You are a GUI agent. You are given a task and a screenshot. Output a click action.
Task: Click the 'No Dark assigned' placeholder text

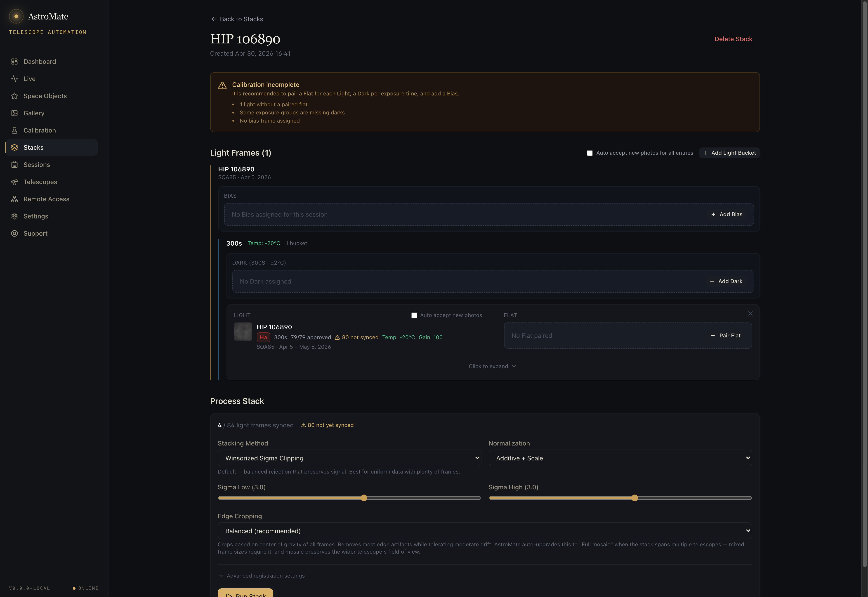coord(265,281)
